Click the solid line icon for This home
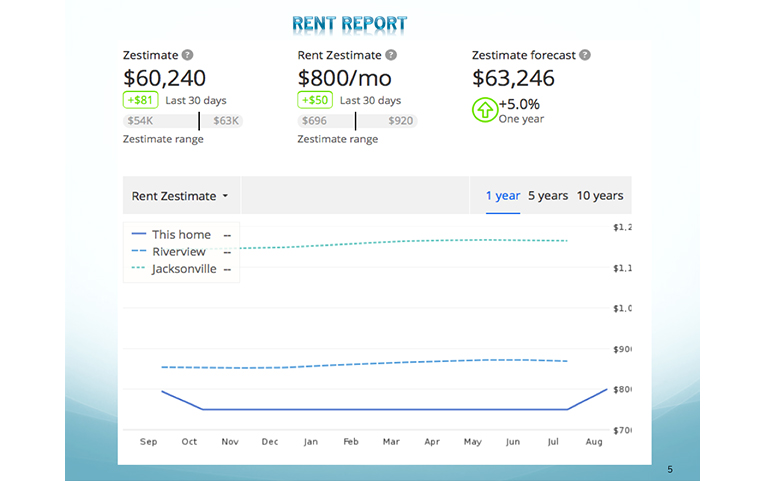This screenshot has height=481, width=770. coord(138,235)
